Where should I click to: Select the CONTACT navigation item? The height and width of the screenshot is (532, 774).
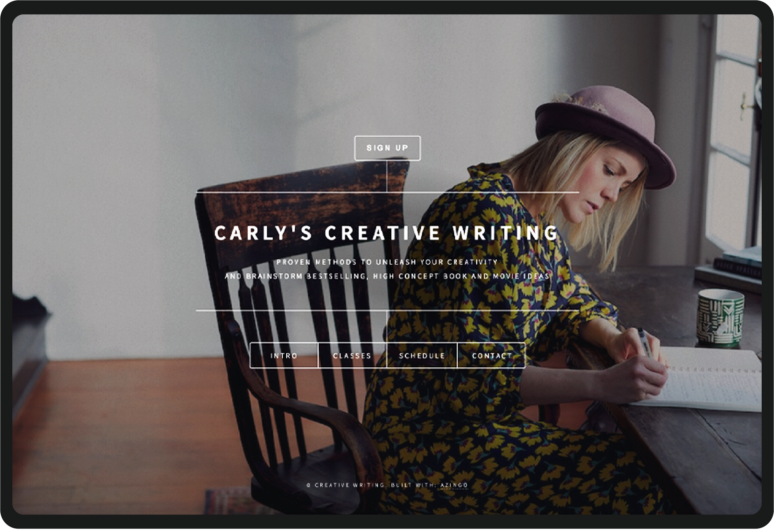pos(491,355)
